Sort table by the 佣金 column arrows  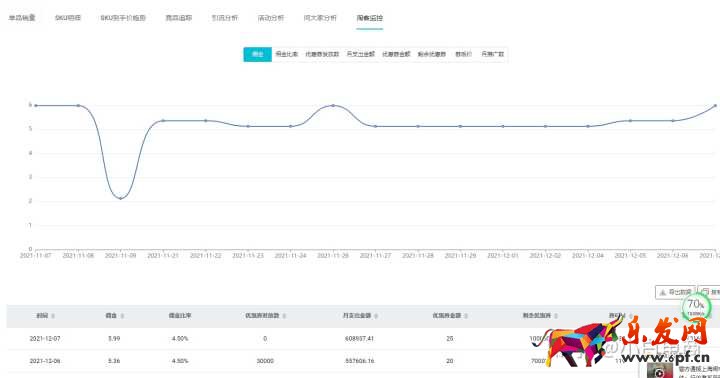coord(122,316)
